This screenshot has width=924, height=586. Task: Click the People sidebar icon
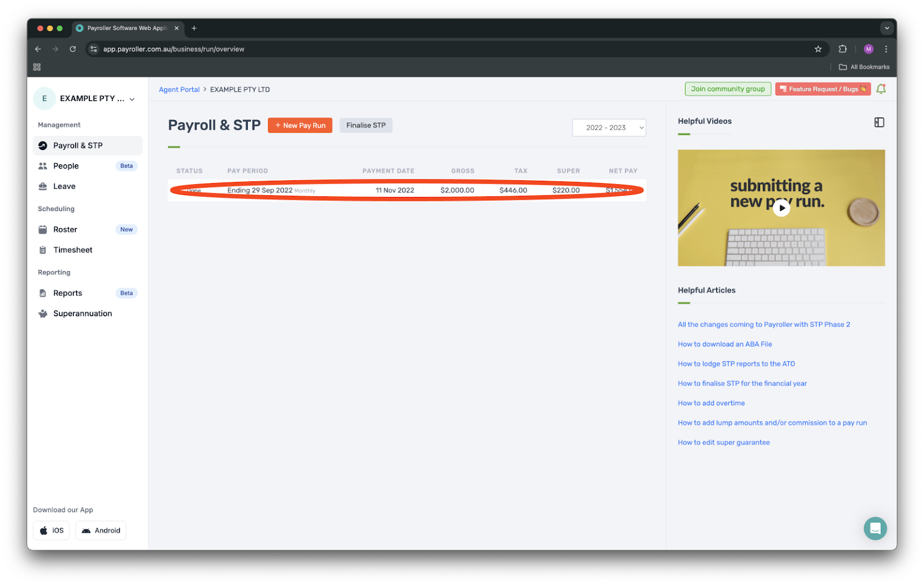tap(43, 166)
